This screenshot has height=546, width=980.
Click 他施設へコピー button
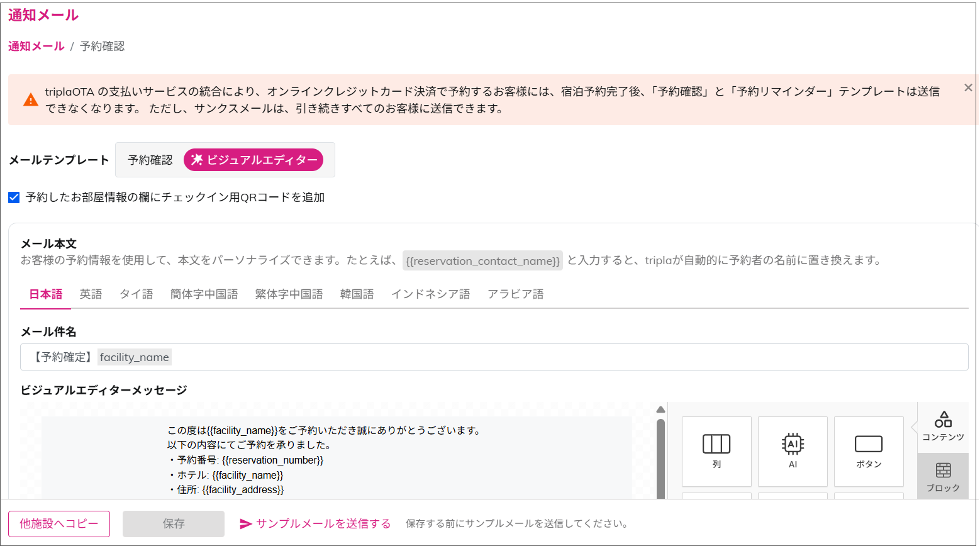tap(59, 523)
